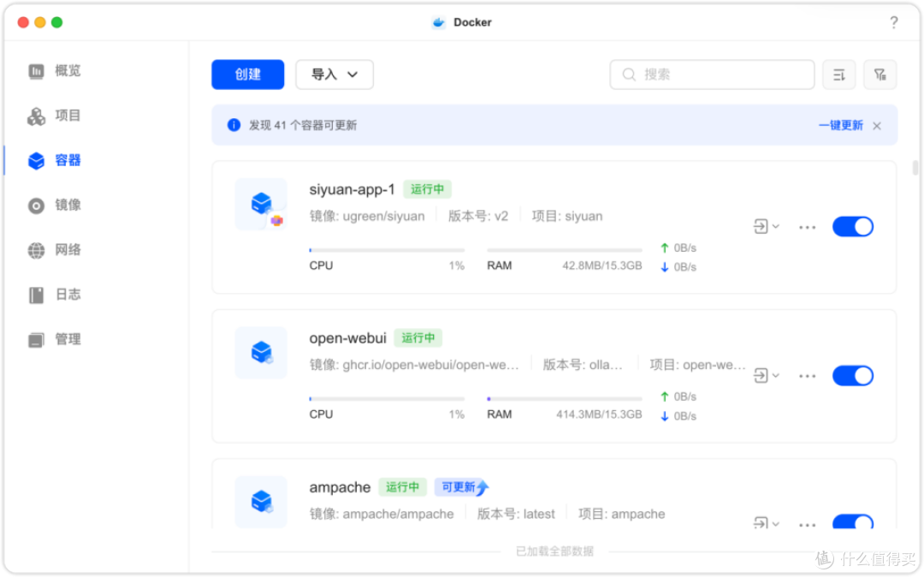
Task: Click 运行中 status of siyuan-app-1
Action: [427, 189]
